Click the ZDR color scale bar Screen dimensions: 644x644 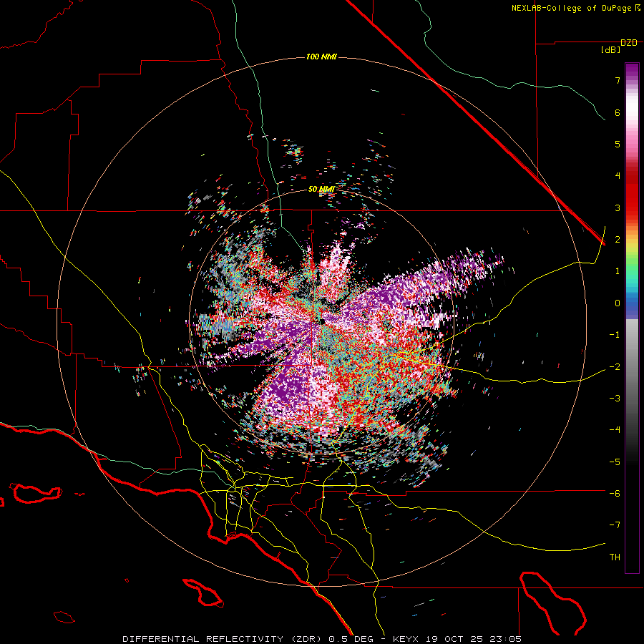coord(632,318)
